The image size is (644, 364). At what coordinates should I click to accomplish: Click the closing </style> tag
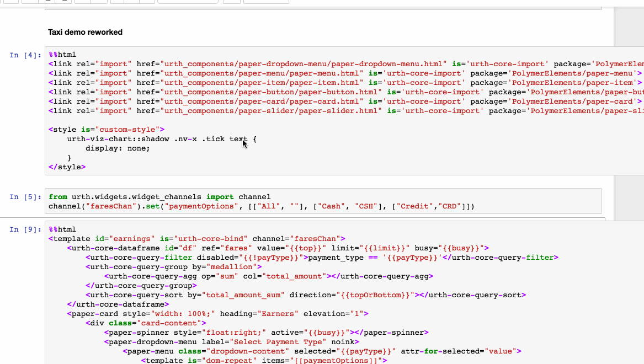67,167
